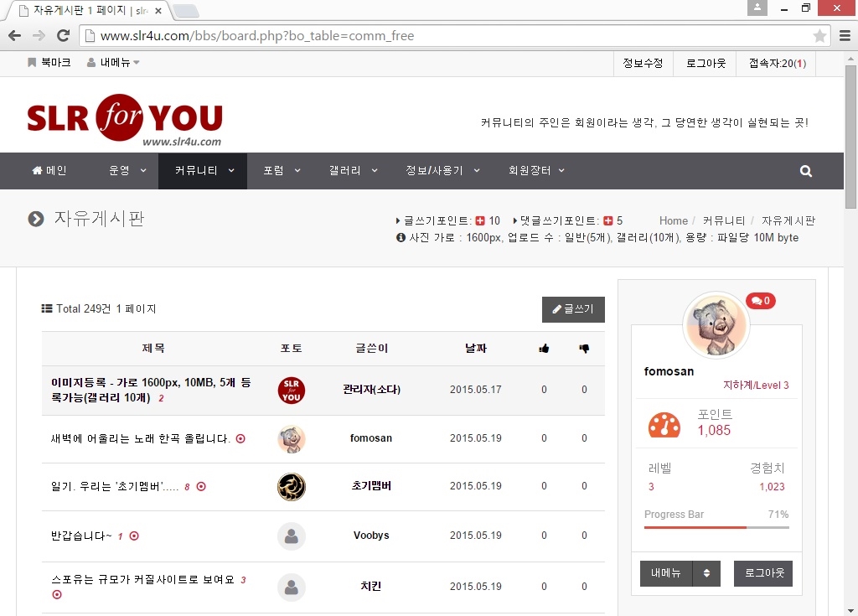Click the thumbs-up column header icon
This screenshot has height=616, width=858.
point(544,349)
